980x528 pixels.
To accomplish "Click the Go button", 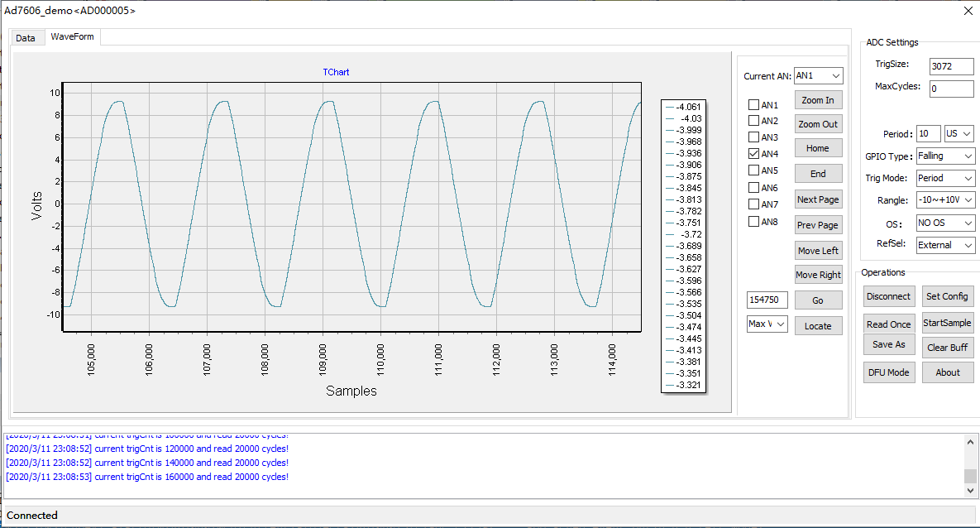I will (x=818, y=300).
